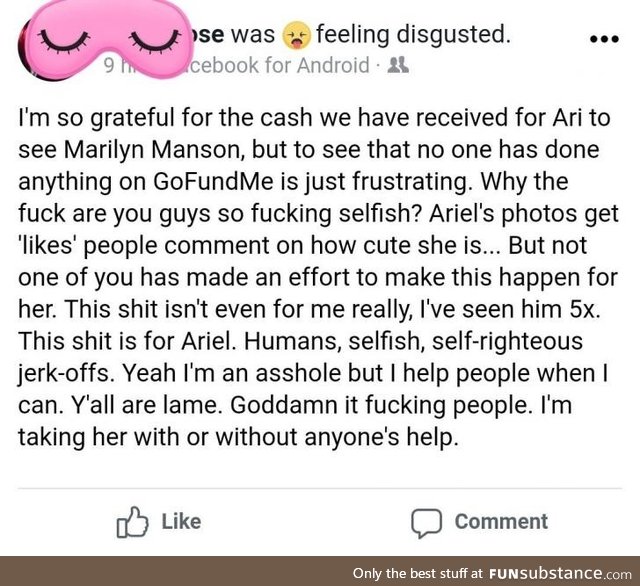Click the "9" hours timestamp
The image size is (640, 586).
click(x=109, y=66)
